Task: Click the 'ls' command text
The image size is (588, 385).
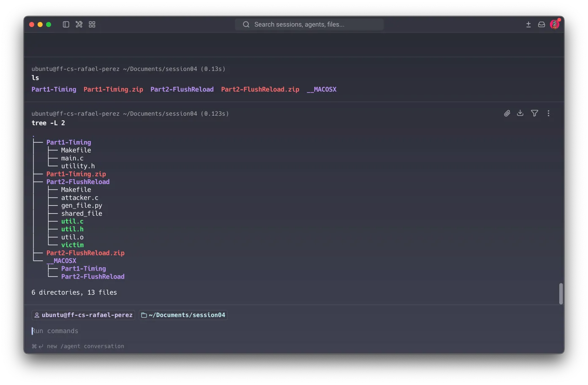Action: 35,78
